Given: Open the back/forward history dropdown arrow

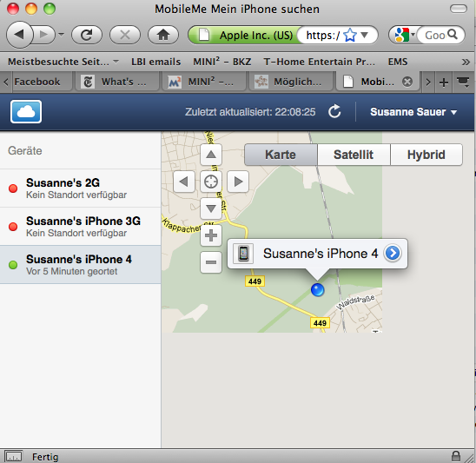Looking at the screenshot, I should coord(62,35).
